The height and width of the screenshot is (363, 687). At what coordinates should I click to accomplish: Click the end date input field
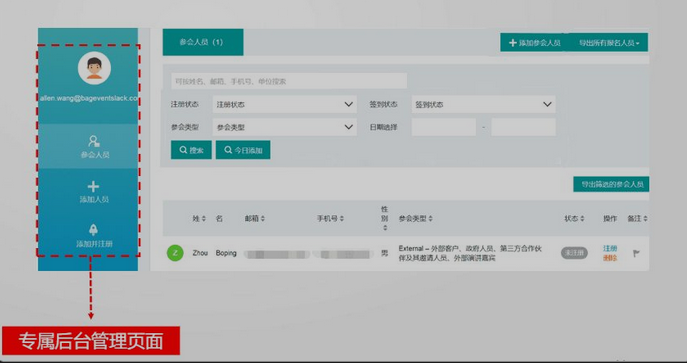click(x=524, y=127)
